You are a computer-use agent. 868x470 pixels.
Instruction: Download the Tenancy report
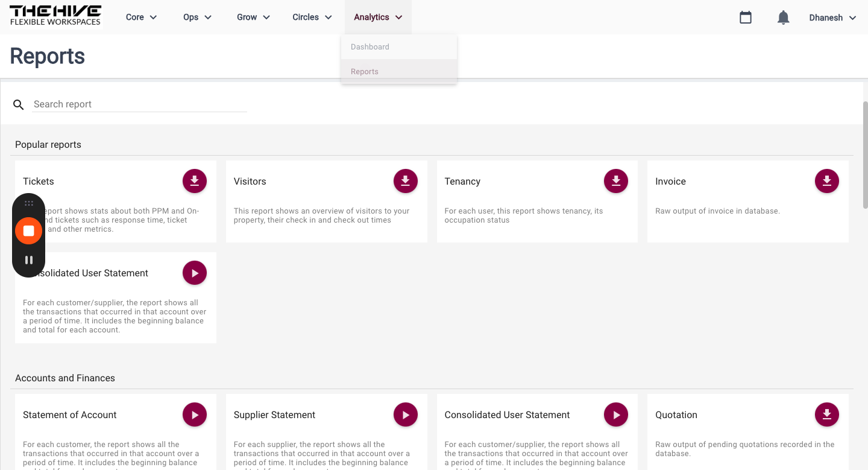[616, 181]
